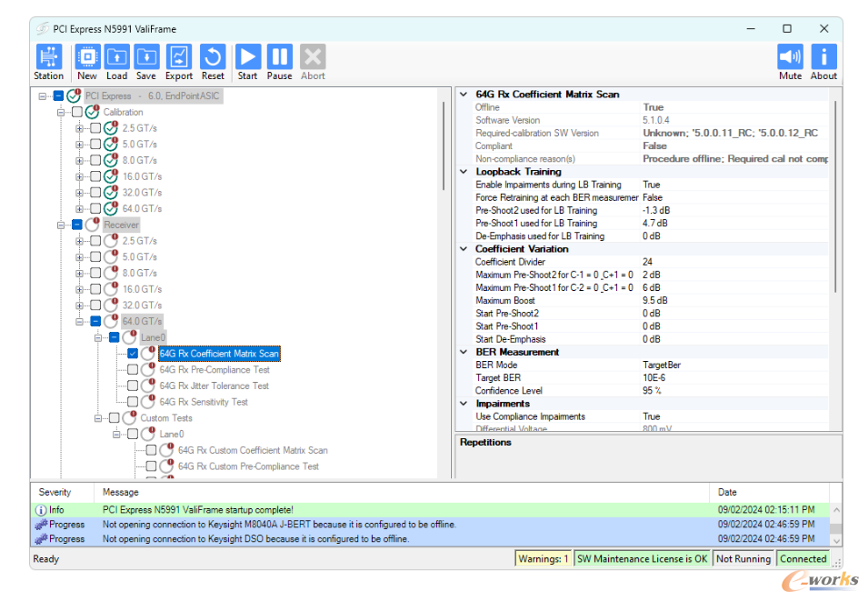Enable 64G Rx Custom Coefficient Matrix Scan checkbox
868x601 pixels.
tap(151, 450)
